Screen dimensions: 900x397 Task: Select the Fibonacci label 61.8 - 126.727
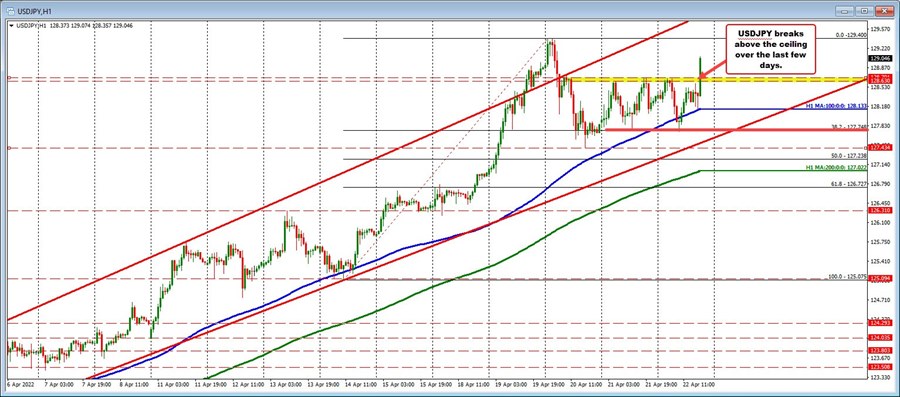pyautogui.click(x=849, y=184)
